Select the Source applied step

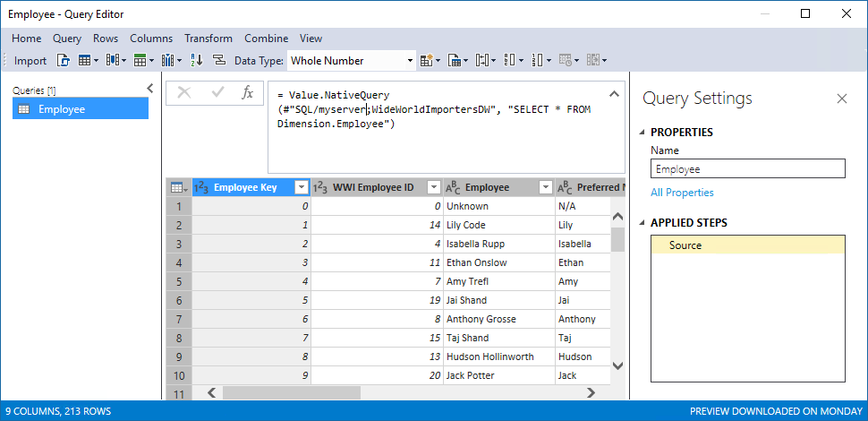click(x=748, y=245)
